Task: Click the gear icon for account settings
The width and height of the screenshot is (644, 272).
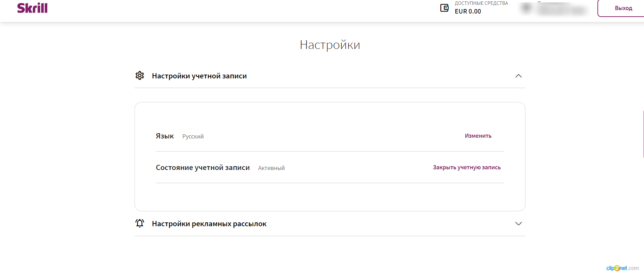Action: pos(140,76)
